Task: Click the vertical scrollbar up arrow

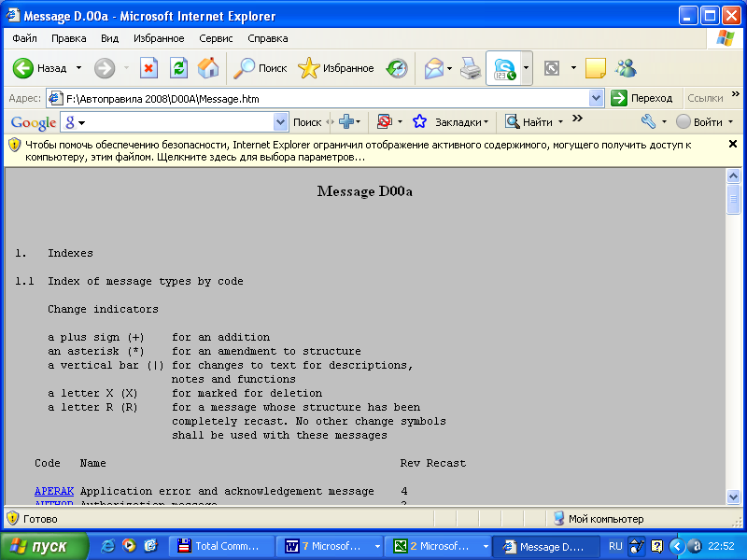Action: (x=733, y=175)
